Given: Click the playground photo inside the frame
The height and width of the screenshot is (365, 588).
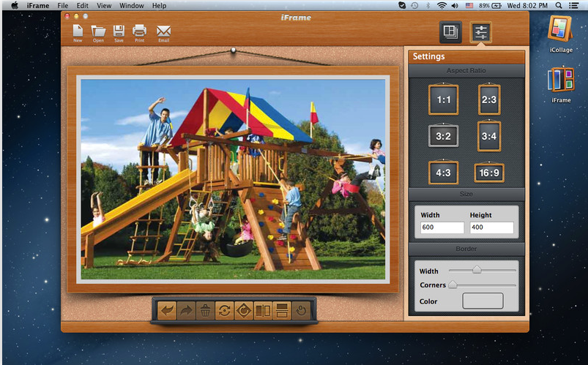Looking at the screenshot, I should [233, 179].
